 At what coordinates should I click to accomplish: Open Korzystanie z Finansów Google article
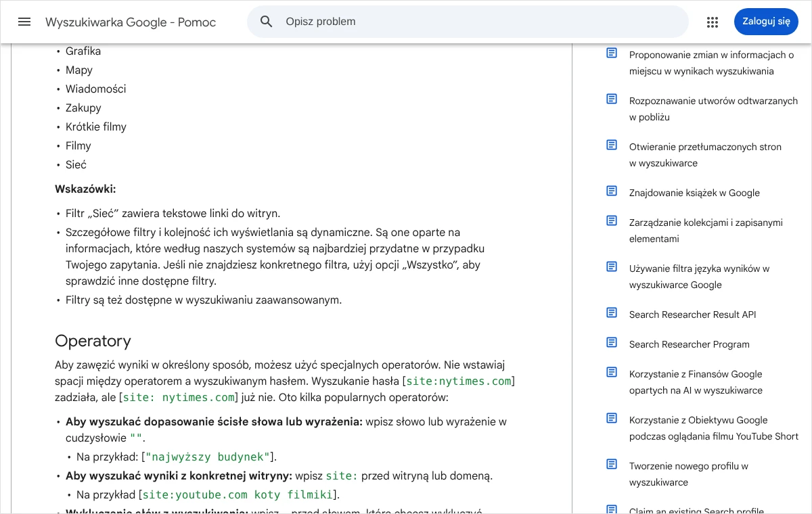(696, 382)
